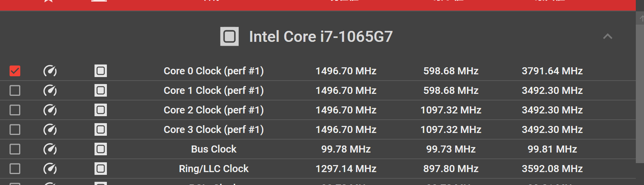This screenshot has width=644, height=185.
Task: Collapse the Intel Core i7-1065G7 section
Action: [x=608, y=36]
